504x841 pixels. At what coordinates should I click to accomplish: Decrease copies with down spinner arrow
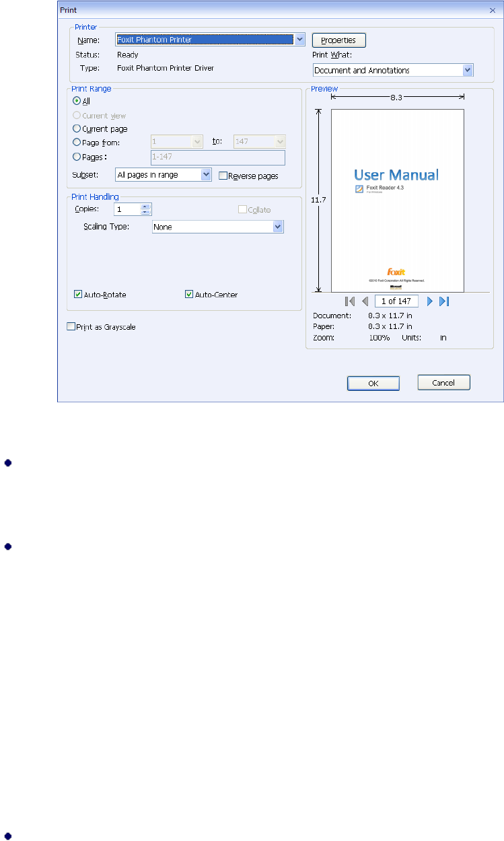pos(145,213)
